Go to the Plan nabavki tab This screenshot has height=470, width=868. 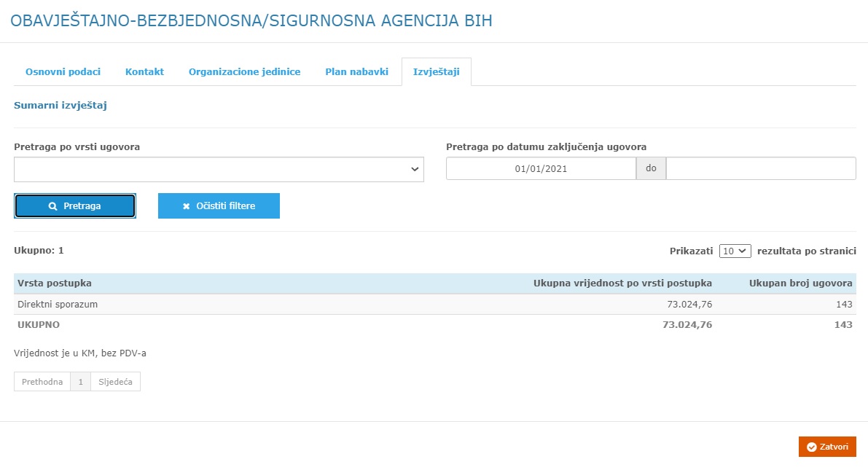pos(356,71)
